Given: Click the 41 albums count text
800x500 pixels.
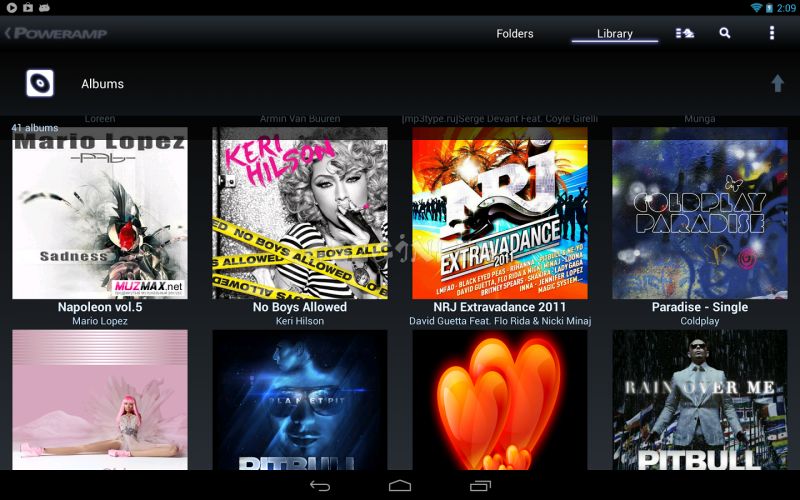Looking at the screenshot, I should click(35, 128).
